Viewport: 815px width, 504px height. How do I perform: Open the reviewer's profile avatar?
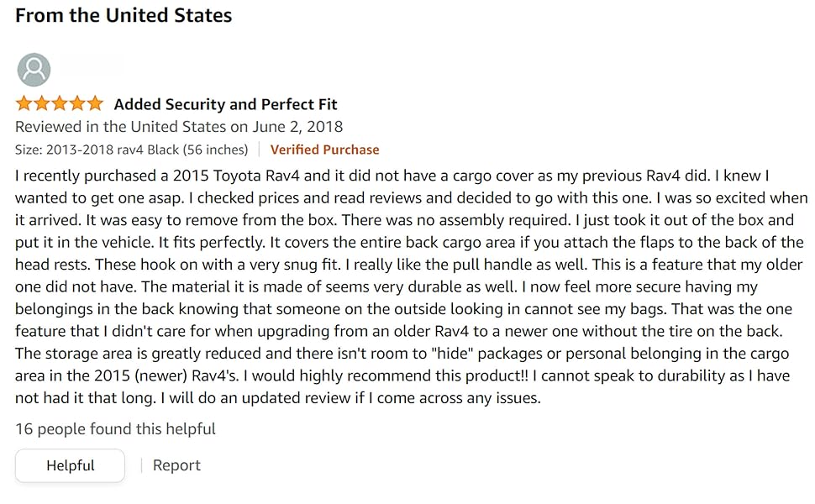[x=34, y=70]
